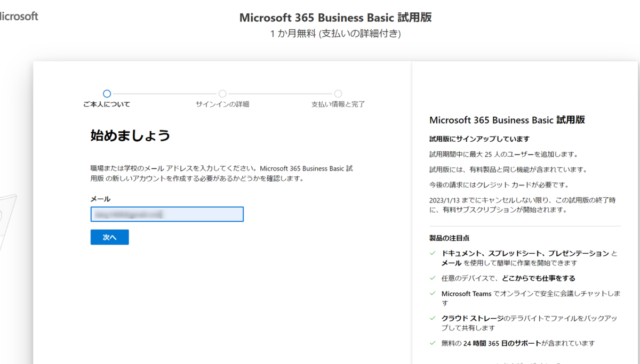Click the 支払い情報と完了 step circle
Image resolution: width=640 pixels, height=364 pixels.
click(338, 94)
